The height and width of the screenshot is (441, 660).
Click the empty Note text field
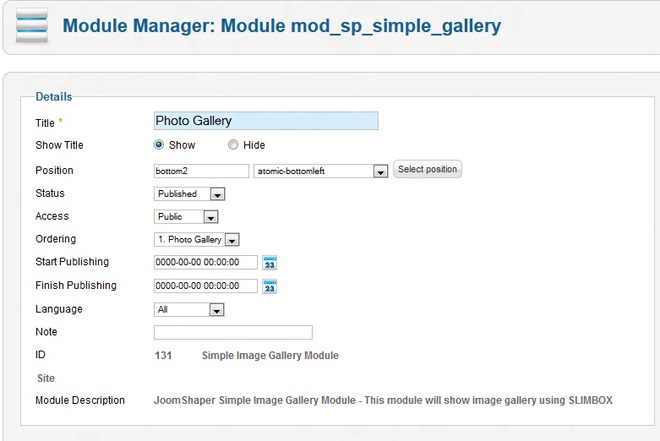pyautogui.click(x=233, y=333)
